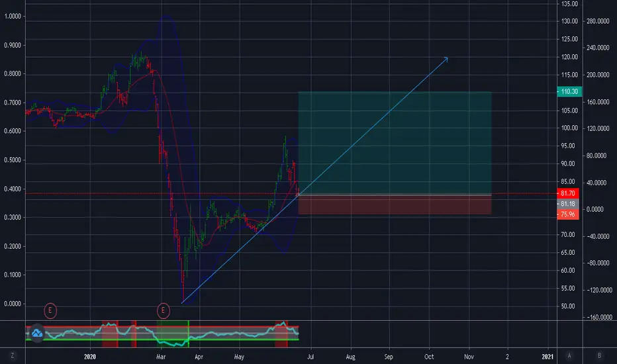The height and width of the screenshot is (364, 617).
Task: Click the Aug label on time axis
Action: (350, 357)
